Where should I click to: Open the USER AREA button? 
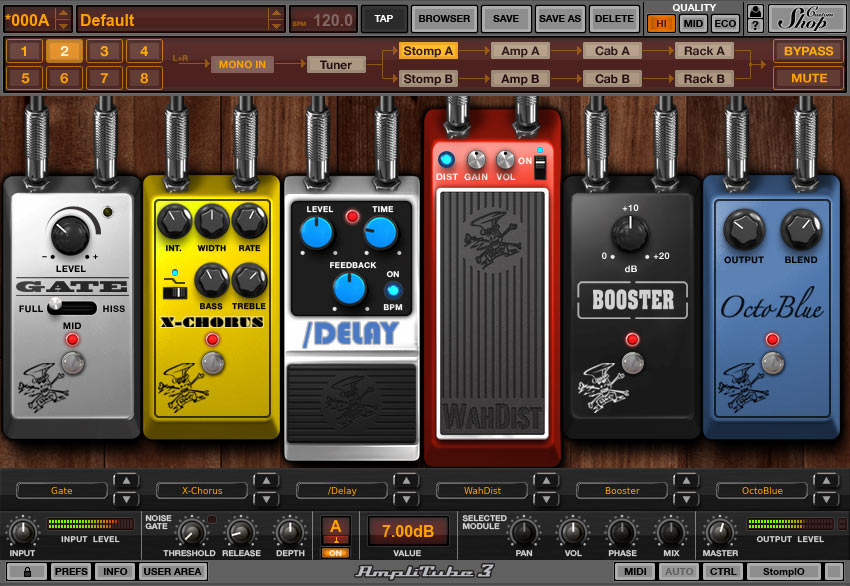(x=172, y=571)
